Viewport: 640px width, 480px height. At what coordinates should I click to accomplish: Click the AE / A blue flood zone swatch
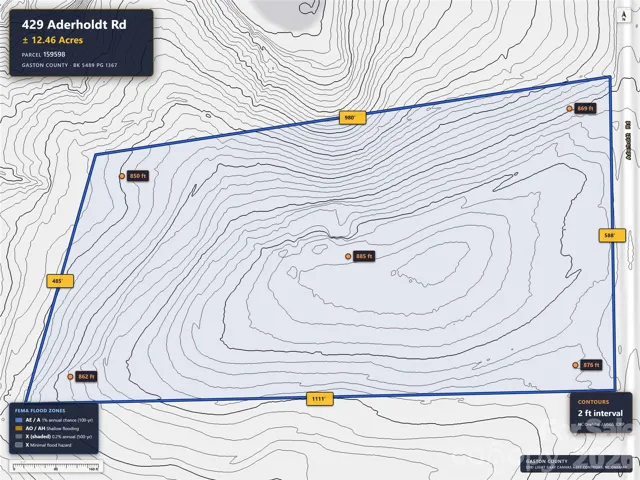[18, 420]
